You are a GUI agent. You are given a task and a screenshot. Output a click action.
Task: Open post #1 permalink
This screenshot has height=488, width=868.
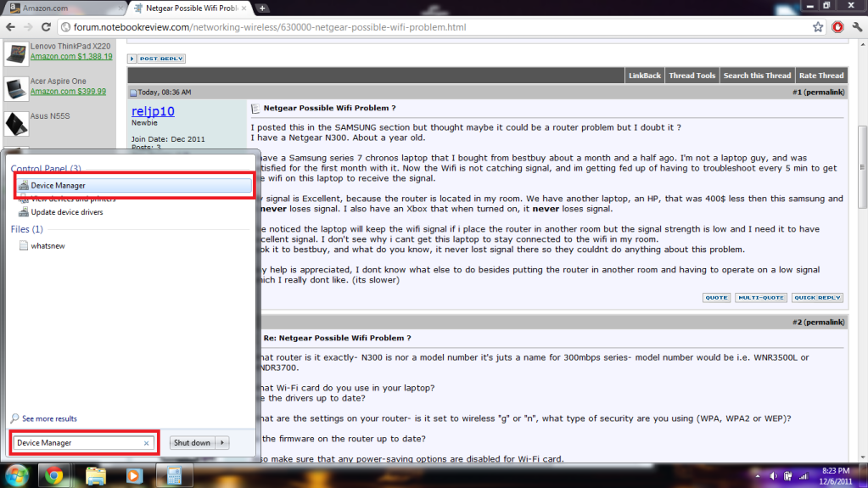point(824,93)
